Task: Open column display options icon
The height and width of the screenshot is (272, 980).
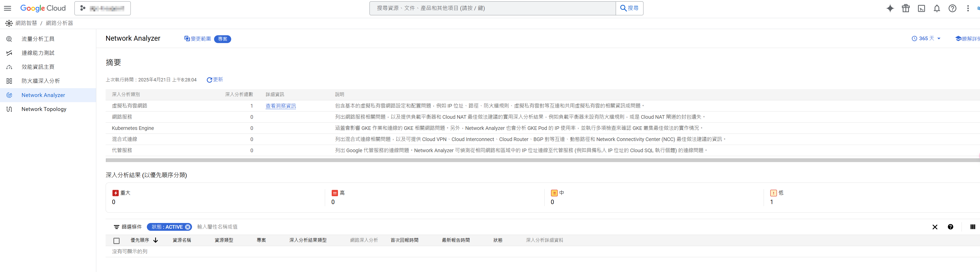Action: click(973, 227)
